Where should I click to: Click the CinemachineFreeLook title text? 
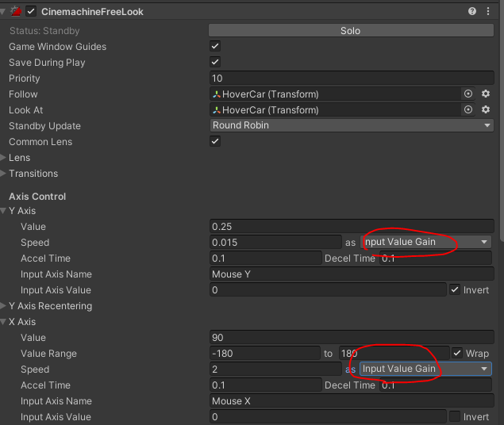[x=92, y=12]
